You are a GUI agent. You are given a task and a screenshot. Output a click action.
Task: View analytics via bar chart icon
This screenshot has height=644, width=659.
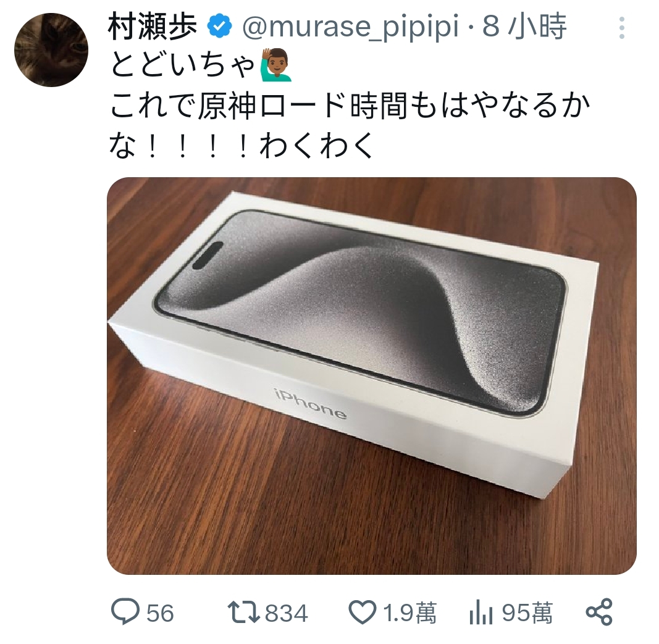(x=481, y=613)
